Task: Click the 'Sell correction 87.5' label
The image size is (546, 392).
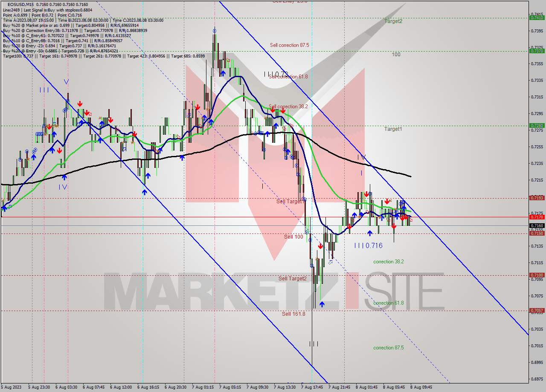Action: coord(289,45)
